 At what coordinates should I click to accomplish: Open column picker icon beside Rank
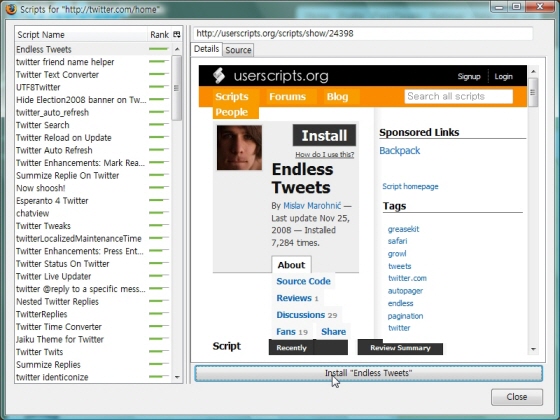(176, 34)
